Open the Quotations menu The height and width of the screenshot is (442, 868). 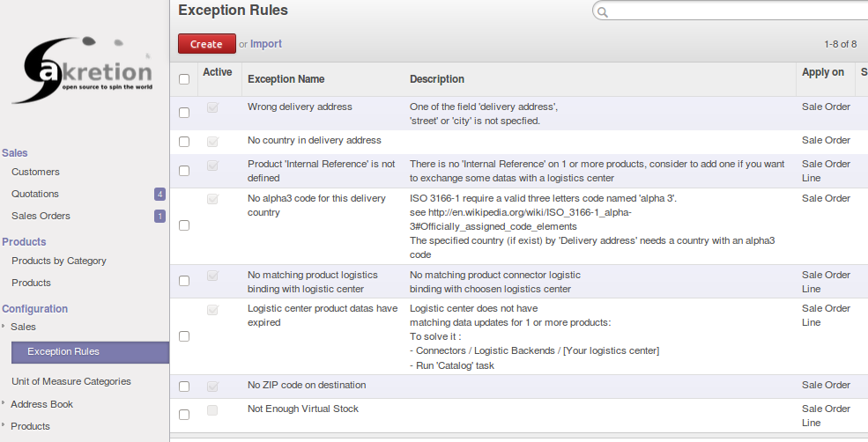pyautogui.click(x=35, y=195)
